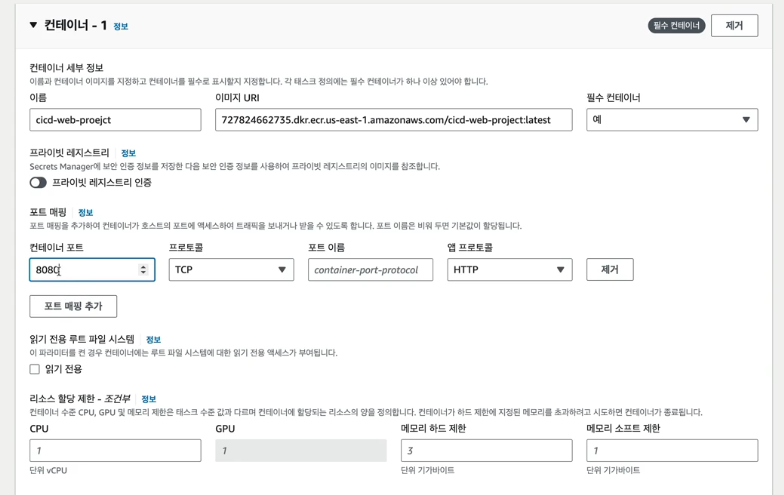Increment the 컨테이너 포트 stepper up arrow
Screen dimensions: 784x495
144,267
